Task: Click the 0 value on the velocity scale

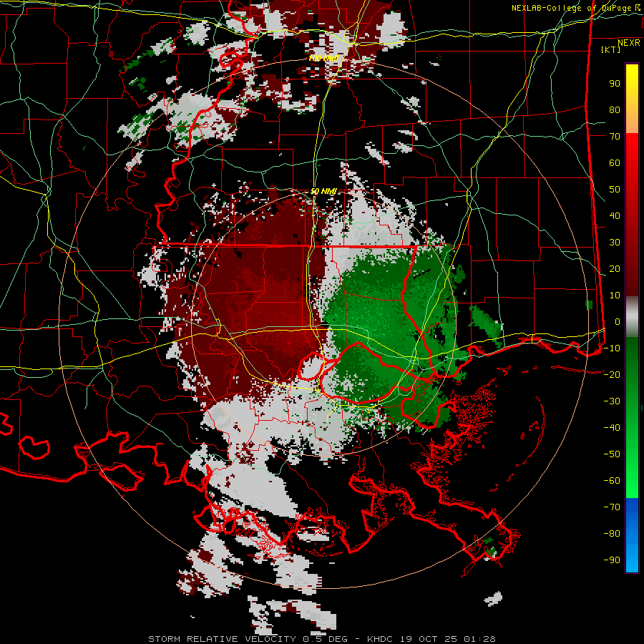Action: (618, 321)
